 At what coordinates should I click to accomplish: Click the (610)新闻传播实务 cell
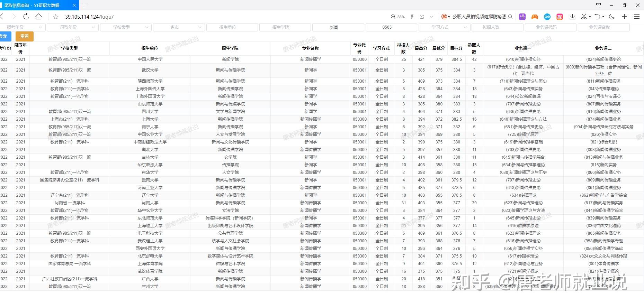pyautogui.click(x=523, y=59)
